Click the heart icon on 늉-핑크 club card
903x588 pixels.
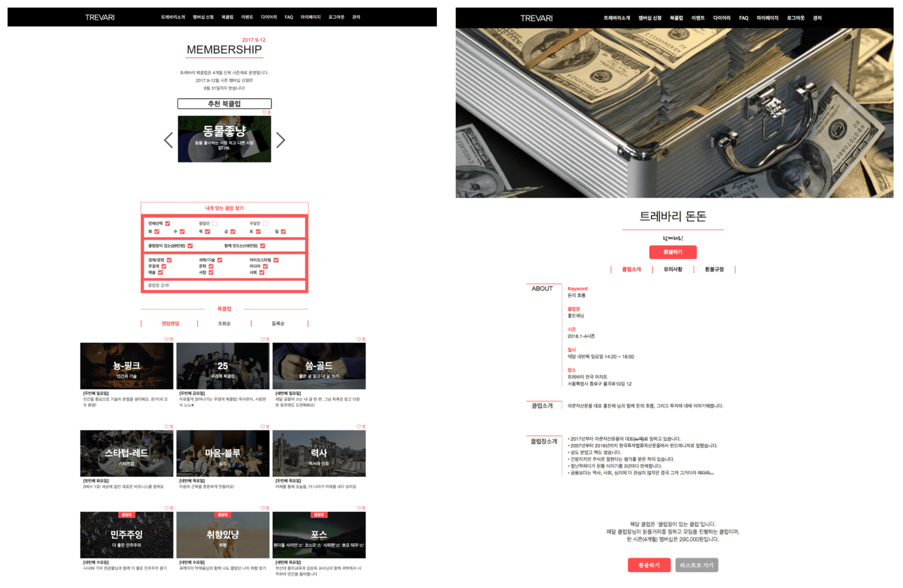pos(168,339)
